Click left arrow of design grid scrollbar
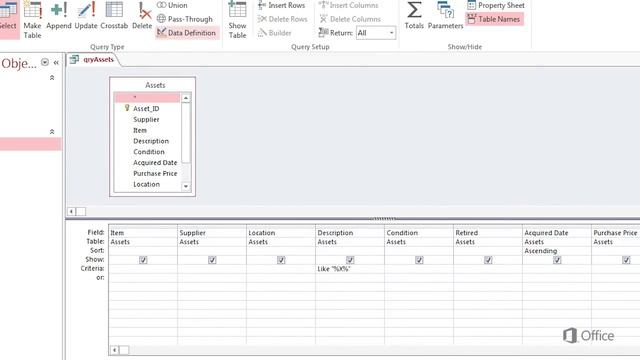Viewport: 640px width, 360px height. [x=115, y=350]
